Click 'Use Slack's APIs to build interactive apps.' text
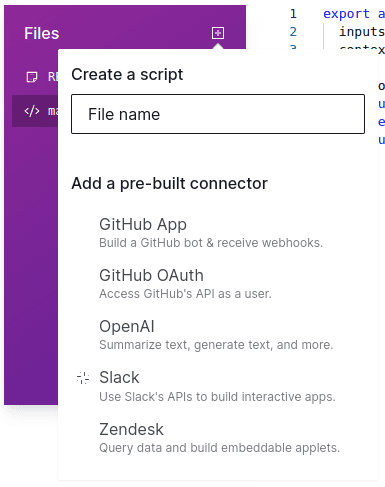 (x=217, y=397)
